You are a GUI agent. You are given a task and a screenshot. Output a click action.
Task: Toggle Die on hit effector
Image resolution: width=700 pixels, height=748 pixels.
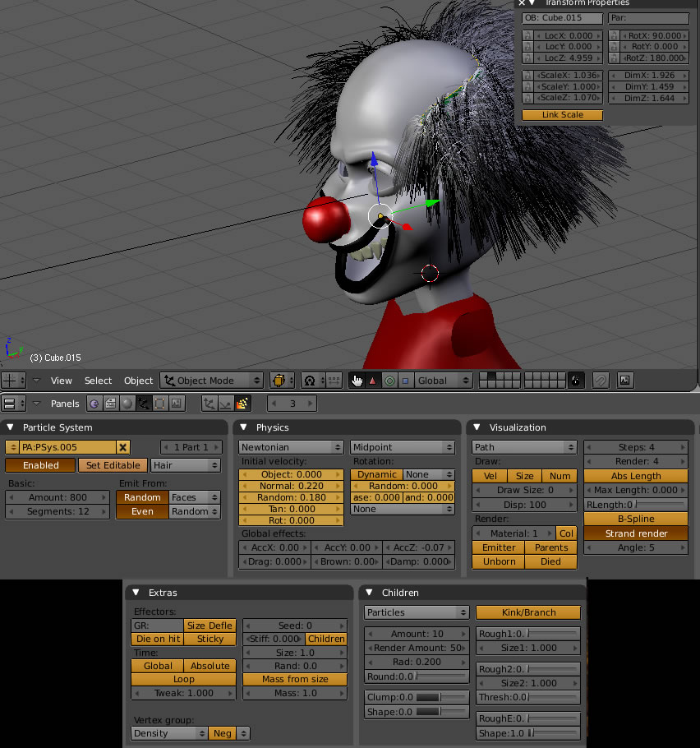pyautogui.click(x=158, y=639)
